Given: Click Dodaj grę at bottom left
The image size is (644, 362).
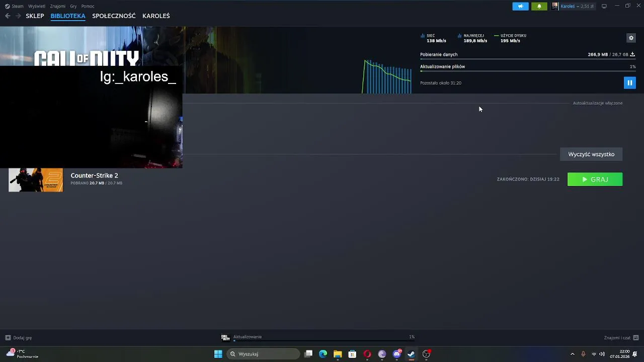Looking at the screenshot, I should coord(23,338).
